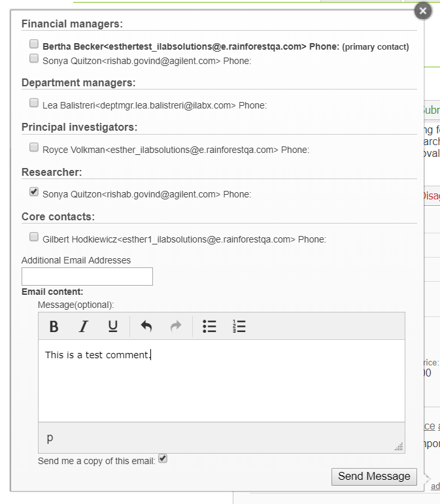Insert bulleted list in message
This screenshot has height=504, width=440.
tap(209, 326)
